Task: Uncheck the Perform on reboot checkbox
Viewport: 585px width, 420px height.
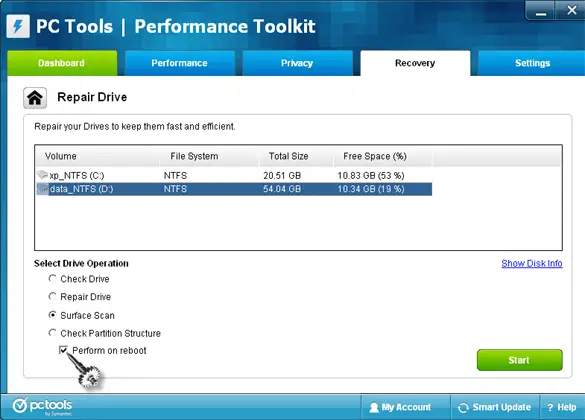Action: point(63,350)
